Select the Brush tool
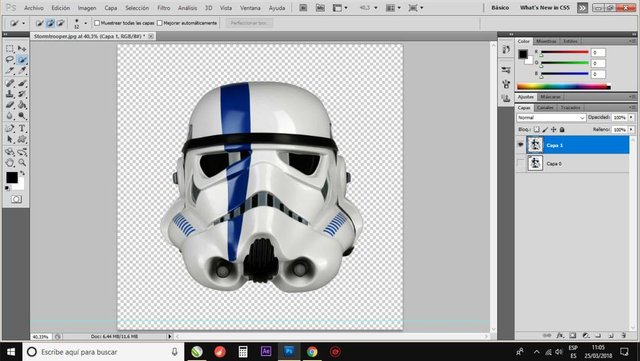 tap(22, 83)
